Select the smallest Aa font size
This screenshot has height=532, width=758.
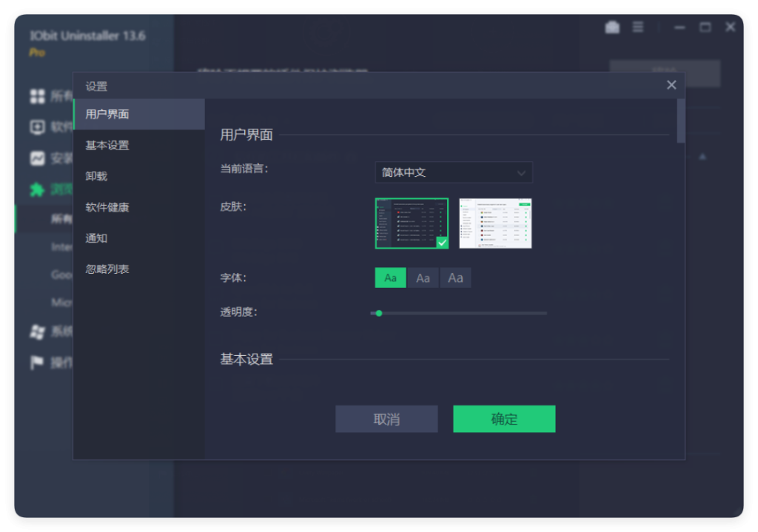[x=390, y=277]
